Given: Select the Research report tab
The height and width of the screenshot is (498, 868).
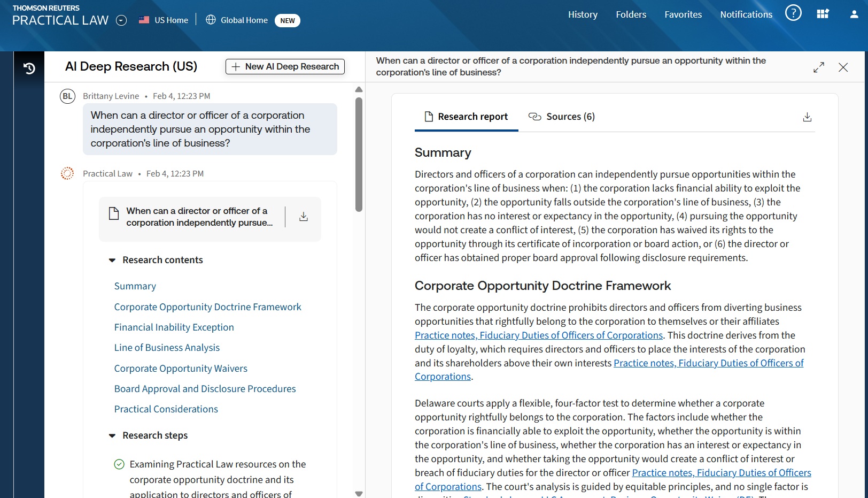Looking at the screenshot, I should coord(466,117).
